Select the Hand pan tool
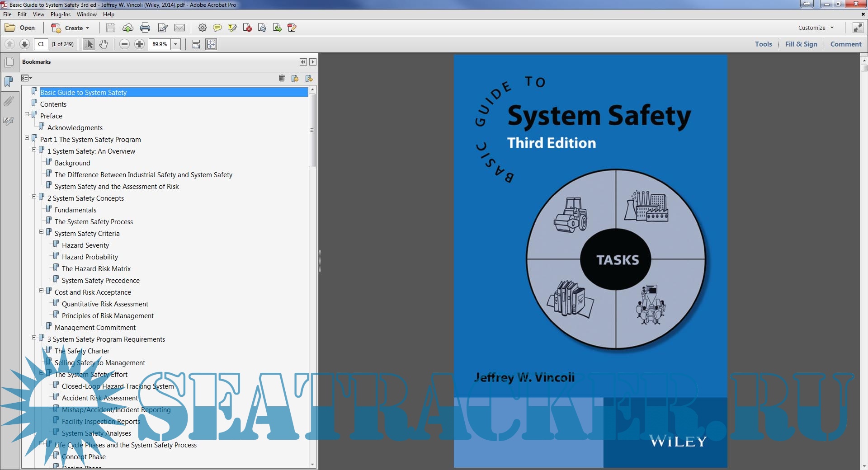The height and width of the screenshot is (470, 868). click(104, 44)
